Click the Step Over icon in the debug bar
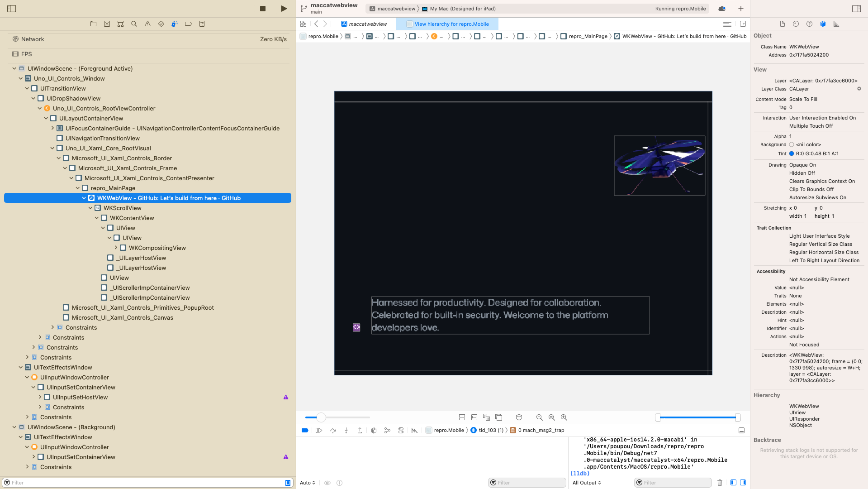The image size is (868, 489). 333,430
